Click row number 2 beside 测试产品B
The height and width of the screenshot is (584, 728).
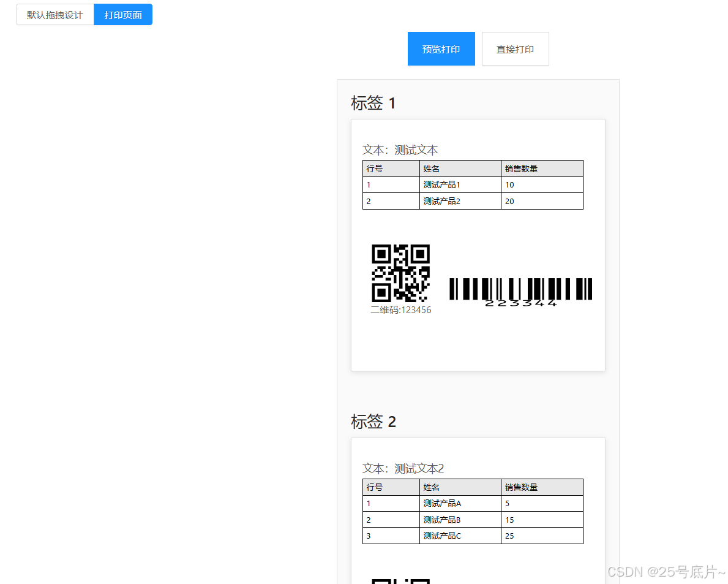coord(391,520)
